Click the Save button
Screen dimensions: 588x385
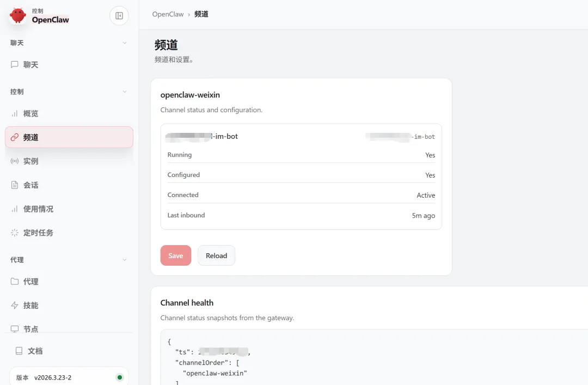tap(176, 255)
